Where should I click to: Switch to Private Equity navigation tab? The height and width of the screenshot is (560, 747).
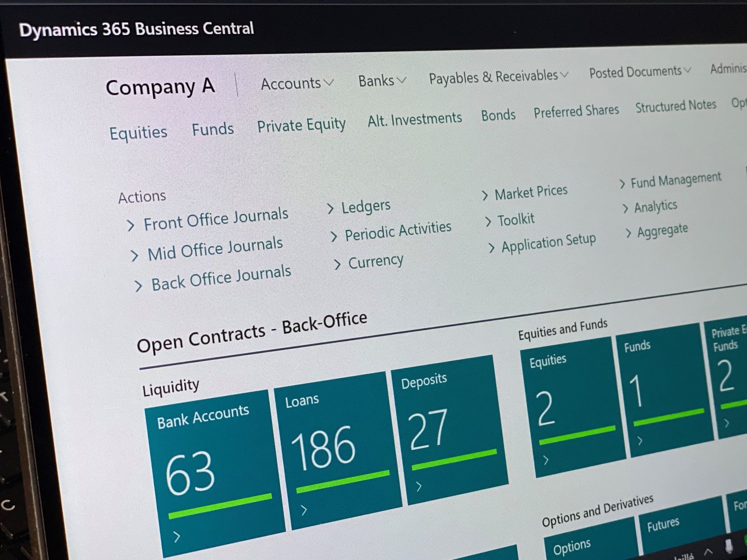pyautogui.click(x=301, y=125)
